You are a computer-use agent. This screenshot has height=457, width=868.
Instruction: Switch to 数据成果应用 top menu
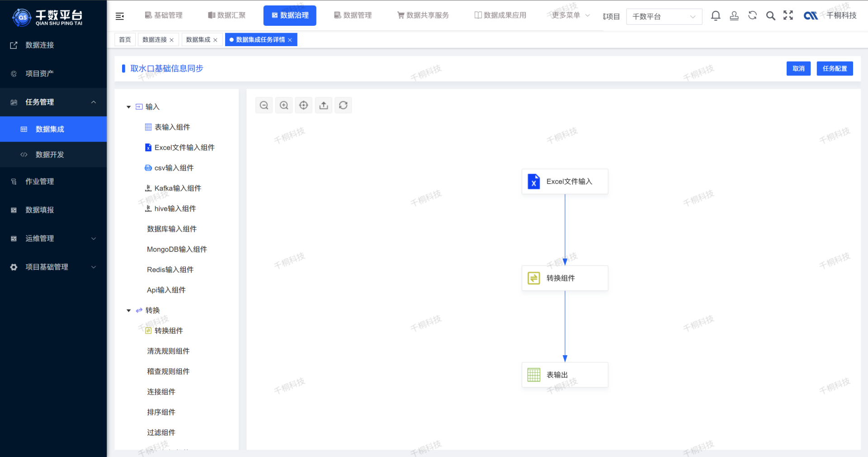point(500,15)
